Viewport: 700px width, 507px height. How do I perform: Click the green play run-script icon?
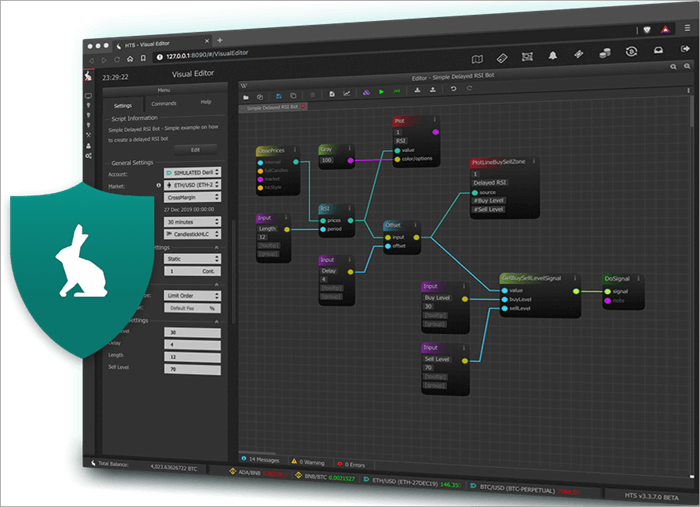pos(381,92)
